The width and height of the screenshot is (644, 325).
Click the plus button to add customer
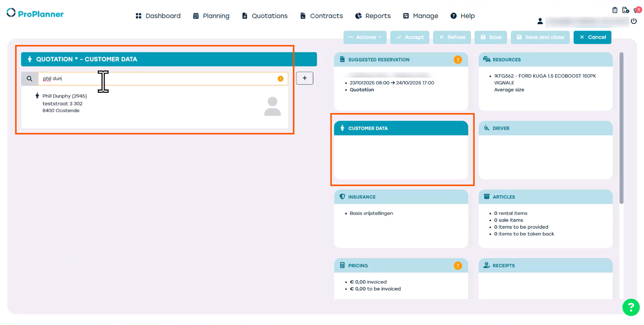304,78
